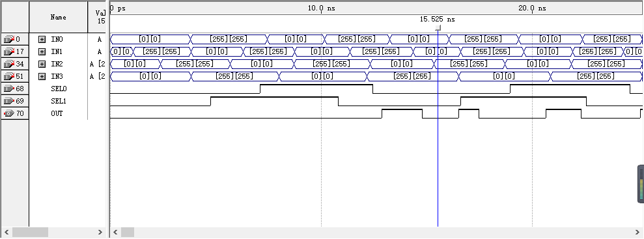
Task: Click the IN2 input pin icon
Action: (x=8, y=64)
